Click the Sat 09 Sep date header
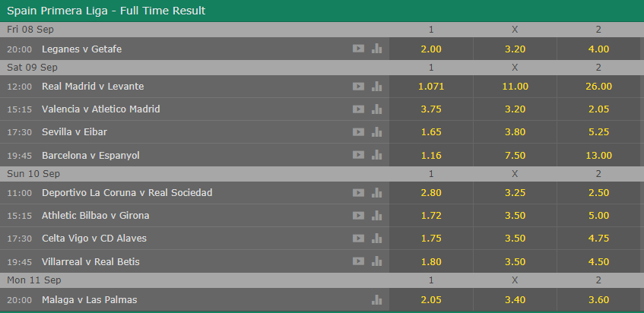The height and width of the screenshot is (313, 644). pos(32,68)
